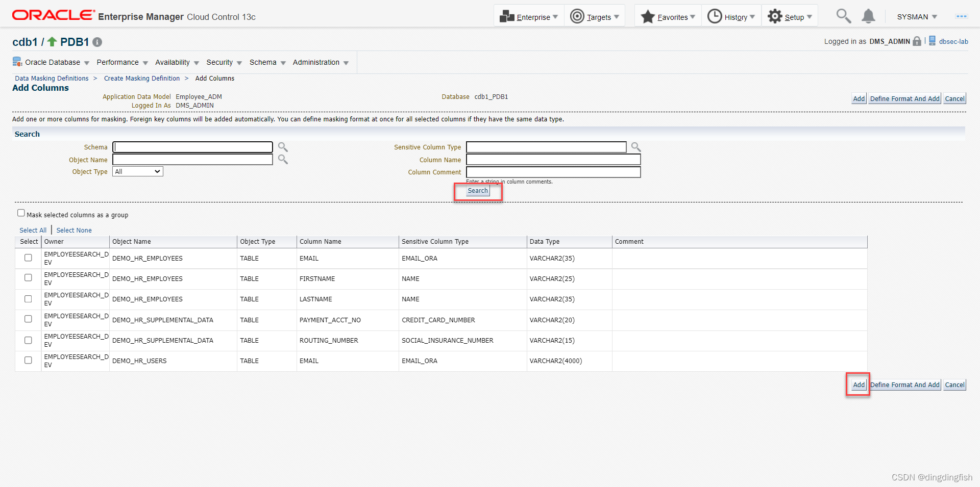Click the Search button

478,191
